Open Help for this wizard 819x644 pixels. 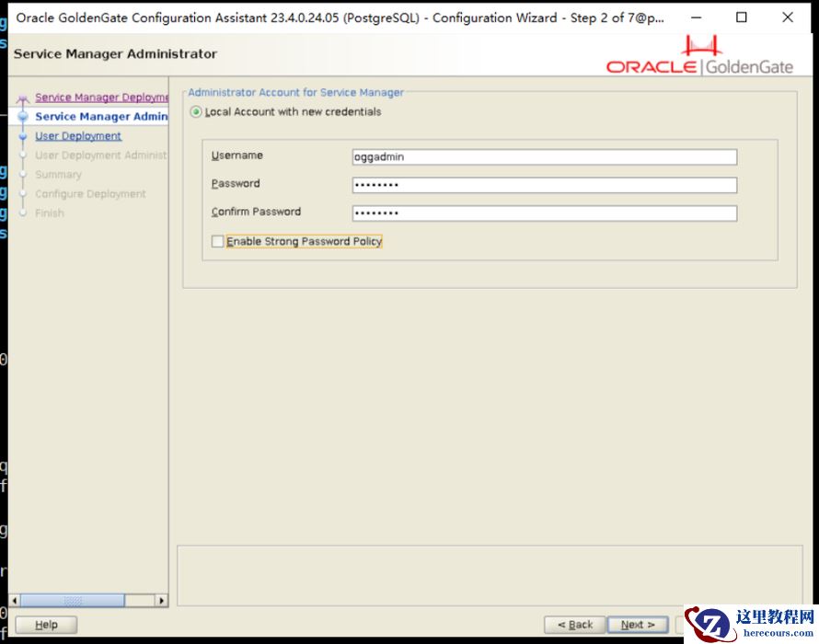(46, 625)
